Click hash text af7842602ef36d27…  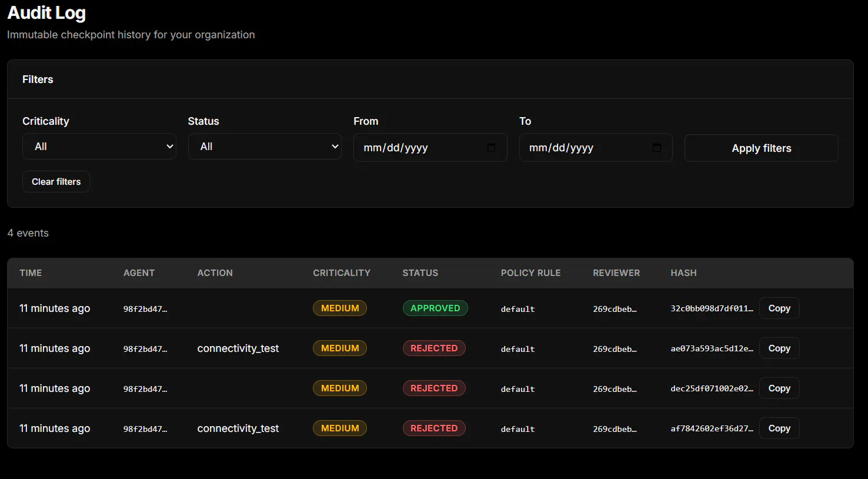tap(712, 428)
